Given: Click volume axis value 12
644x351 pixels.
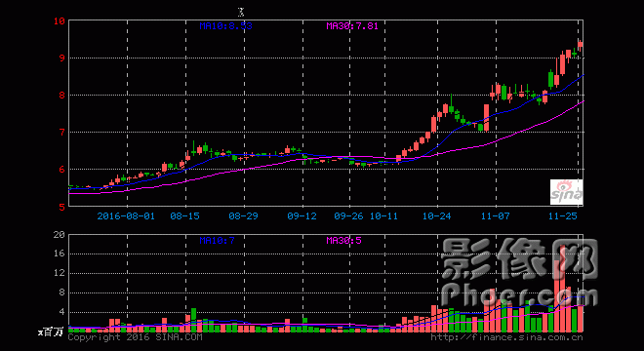Looking at the screenshot, I should pyautogui.click(x=60, y=273).
